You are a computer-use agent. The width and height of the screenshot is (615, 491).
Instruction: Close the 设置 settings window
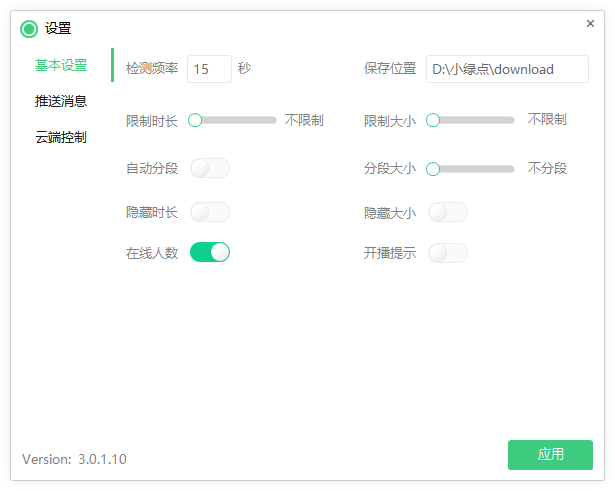[590, 24]
